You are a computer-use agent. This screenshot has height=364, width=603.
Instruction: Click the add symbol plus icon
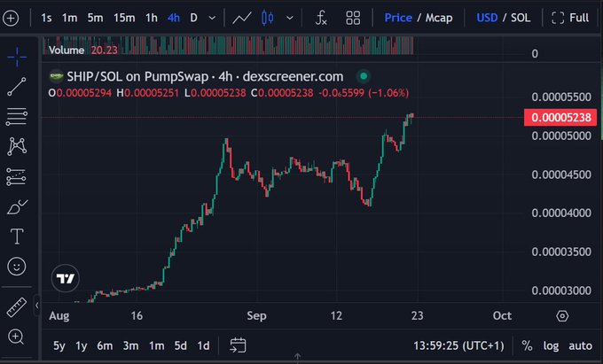click(x=11, y=18)
